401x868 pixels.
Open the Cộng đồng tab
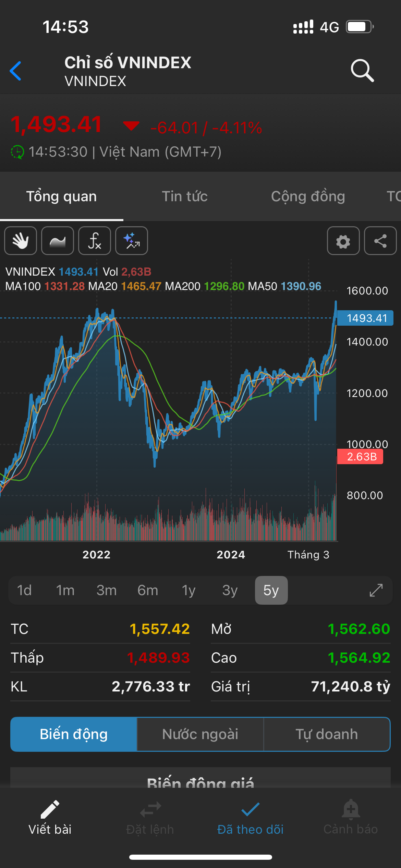(308, 196)
